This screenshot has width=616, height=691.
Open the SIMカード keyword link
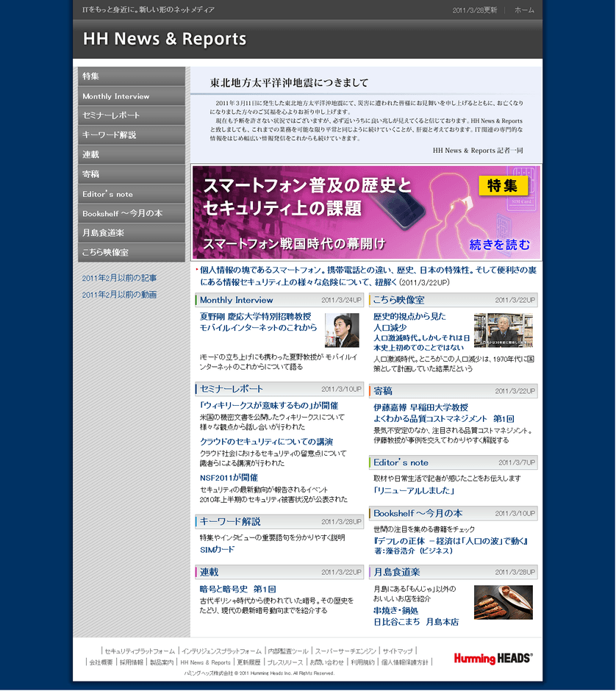tap(218, 550)
